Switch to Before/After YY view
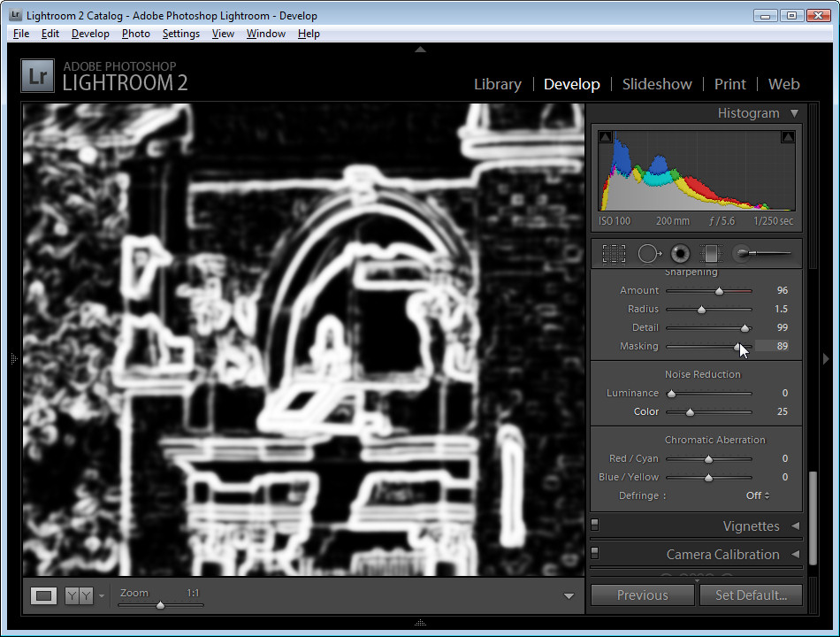Screen dimensions: 840x637 (x=79, y=595)
